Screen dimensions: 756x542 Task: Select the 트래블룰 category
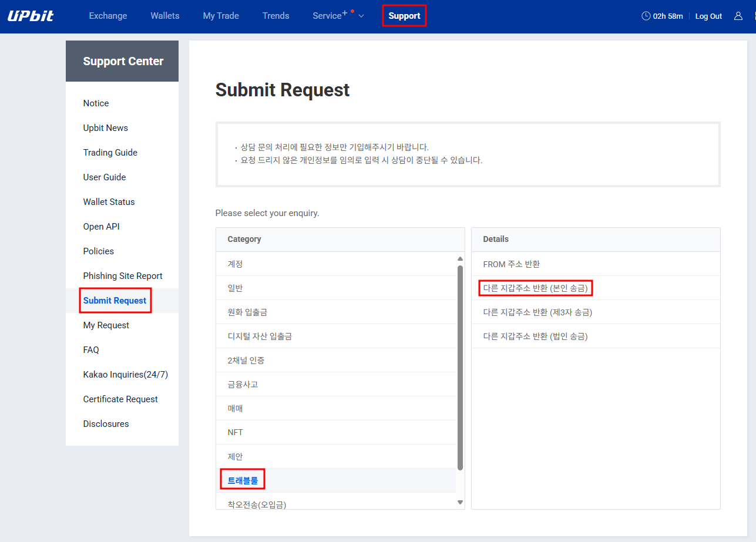[243, 480]
